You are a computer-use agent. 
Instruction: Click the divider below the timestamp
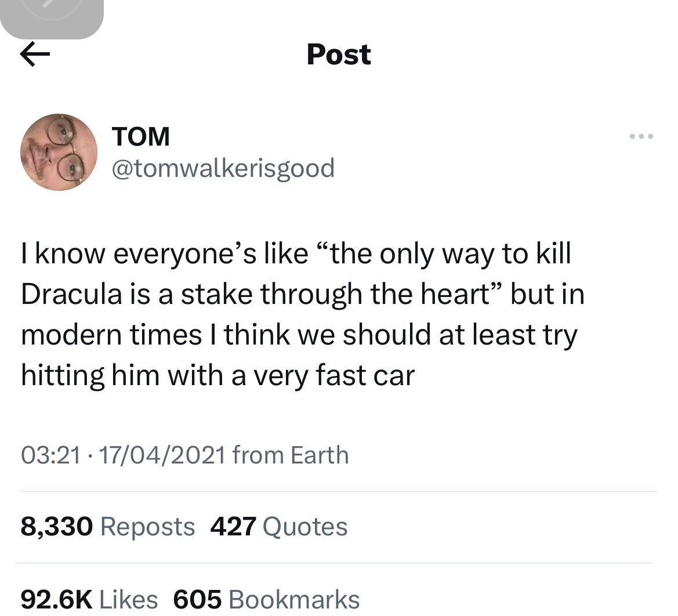[338, 489]
